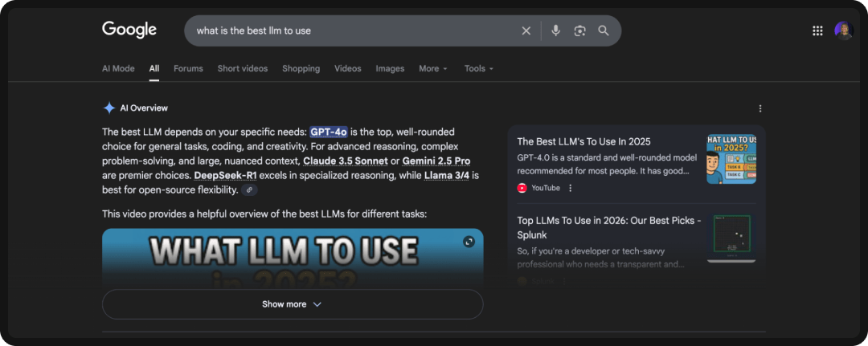This screenshot has height=346, width=868.
Task: Open the Google apps grid
Action: tap(817, 31)
